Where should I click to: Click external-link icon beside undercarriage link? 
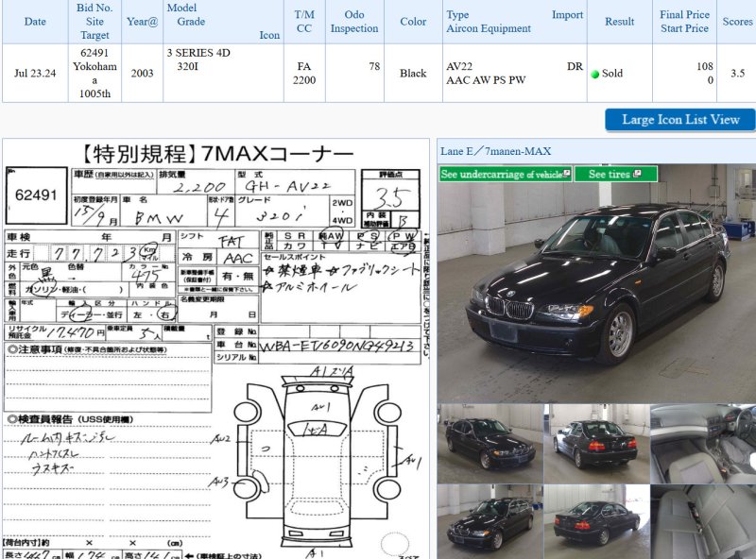click(566, 173)
